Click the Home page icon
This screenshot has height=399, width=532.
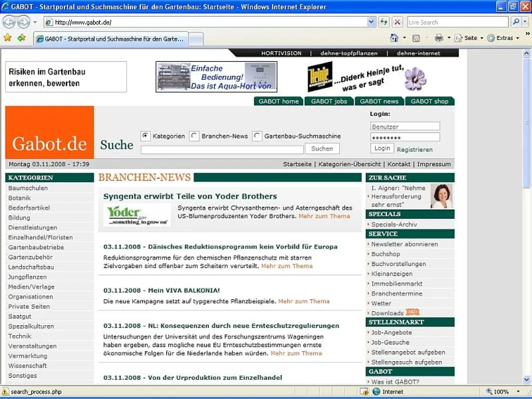pos(394,38)
